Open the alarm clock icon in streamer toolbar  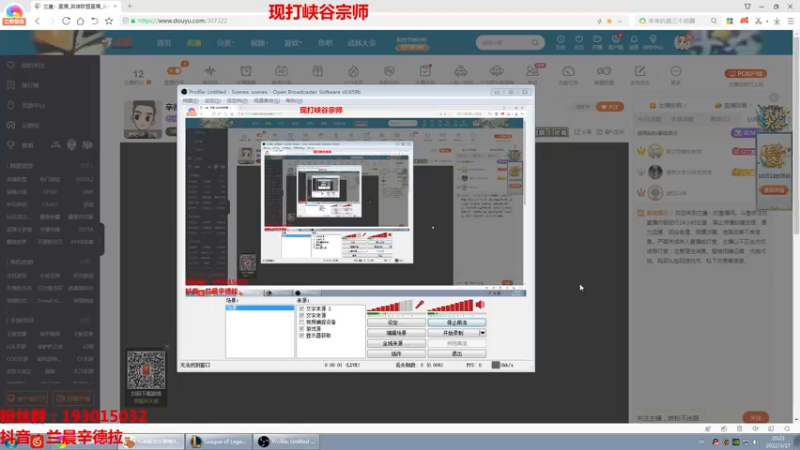coord(246,71)
